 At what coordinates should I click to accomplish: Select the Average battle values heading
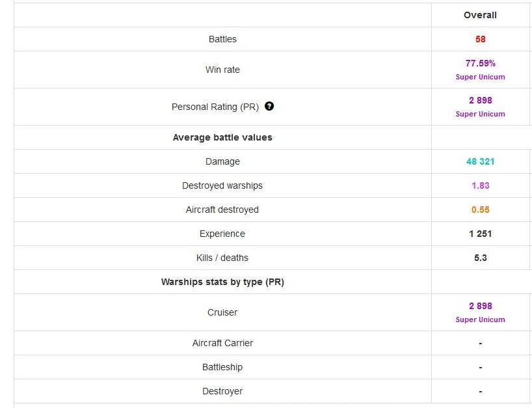tap(222, 137)
